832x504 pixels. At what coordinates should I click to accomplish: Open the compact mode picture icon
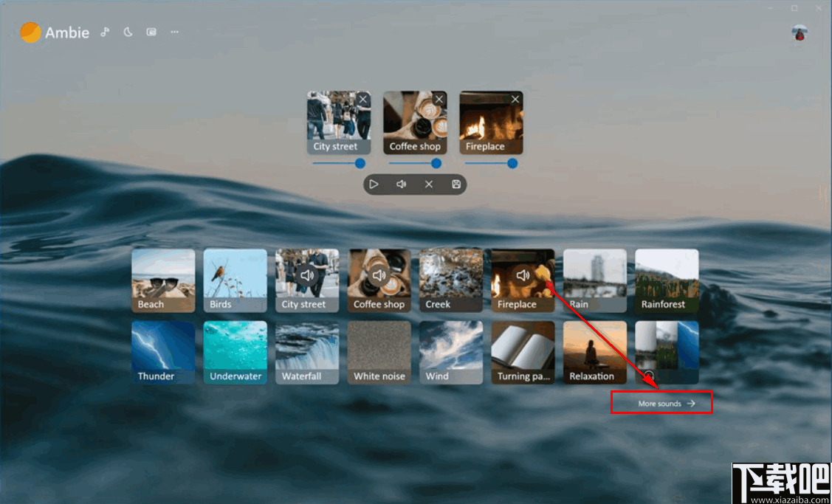pyautogui.click(x=151, y=32)
